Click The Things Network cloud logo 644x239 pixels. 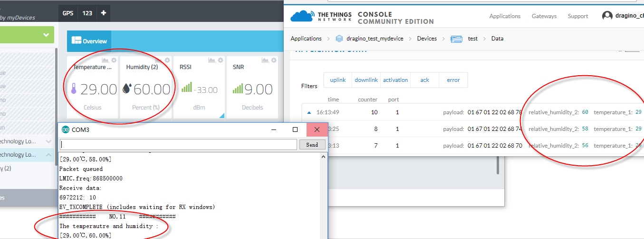pos(302,16)
